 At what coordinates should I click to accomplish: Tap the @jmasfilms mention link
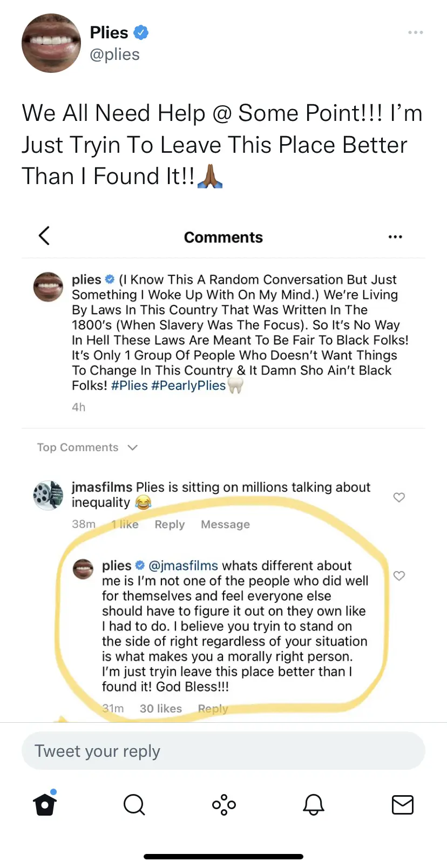[183, 566]
